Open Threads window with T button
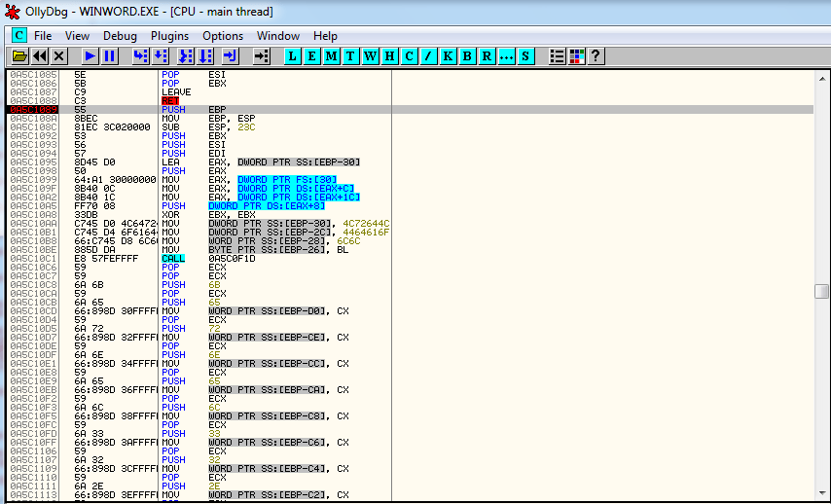The width and height of the screenshot is (831, 504). pos(350,55)
